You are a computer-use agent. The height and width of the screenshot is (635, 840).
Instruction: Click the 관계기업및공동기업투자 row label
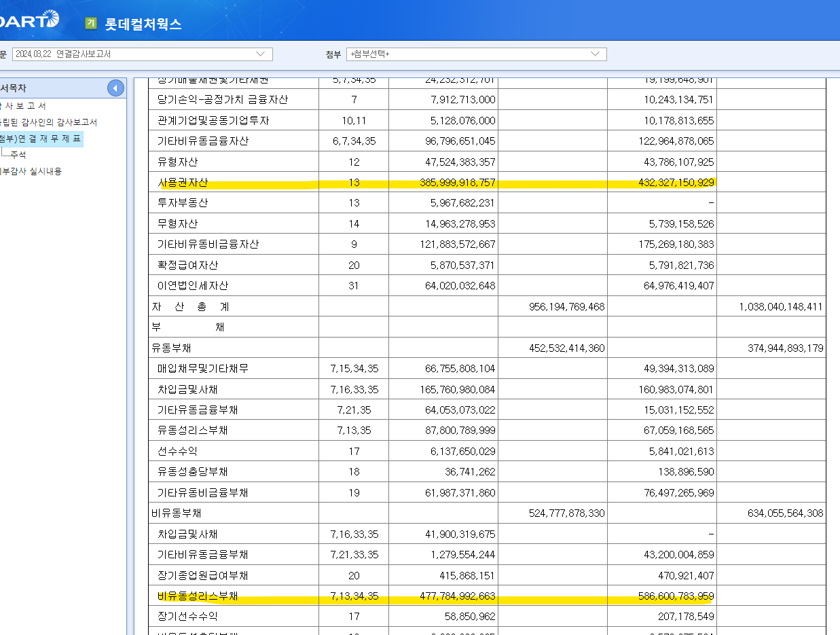tap(213, 120)
